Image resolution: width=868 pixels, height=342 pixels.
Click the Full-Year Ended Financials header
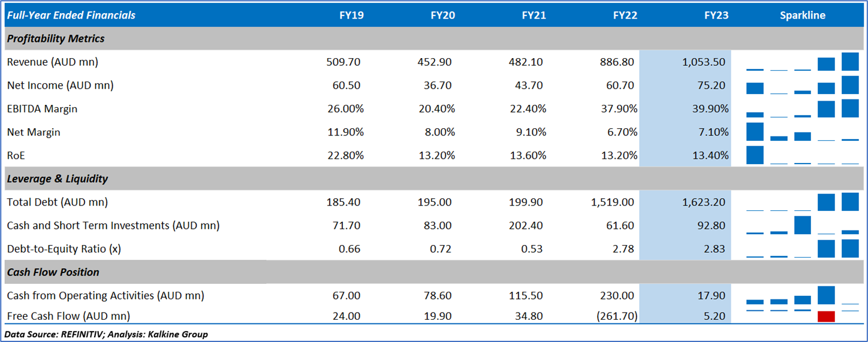tap(71, 16)
